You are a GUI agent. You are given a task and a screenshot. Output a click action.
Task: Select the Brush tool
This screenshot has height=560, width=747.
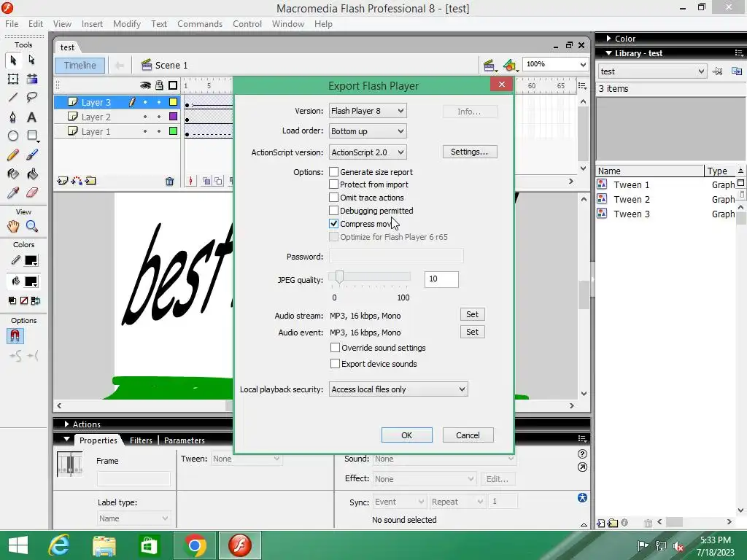point(32,155)
